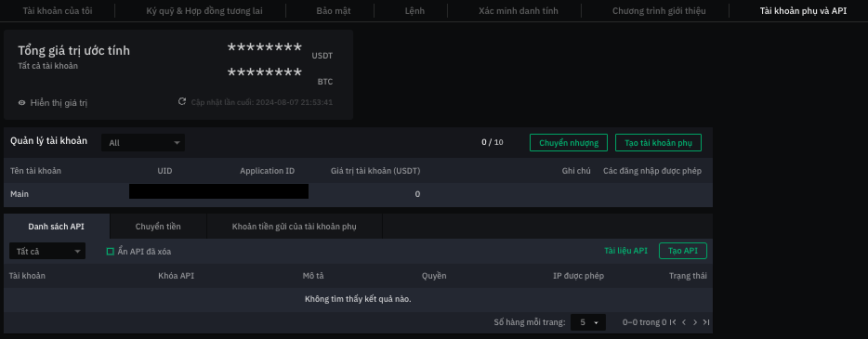Open the All account filter dropdown
The width and height of the screenshot is (868, 339).
pos(143,143)
